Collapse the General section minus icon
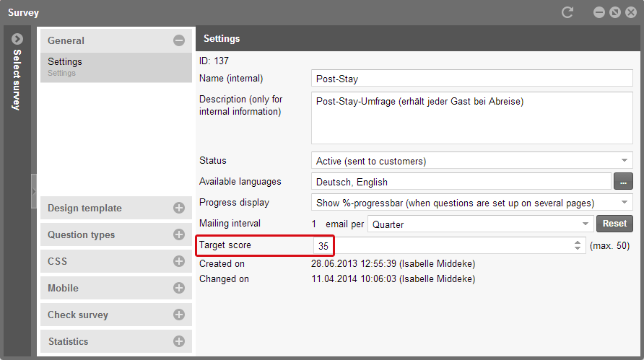The image size is (644, 360). [178, 40]
